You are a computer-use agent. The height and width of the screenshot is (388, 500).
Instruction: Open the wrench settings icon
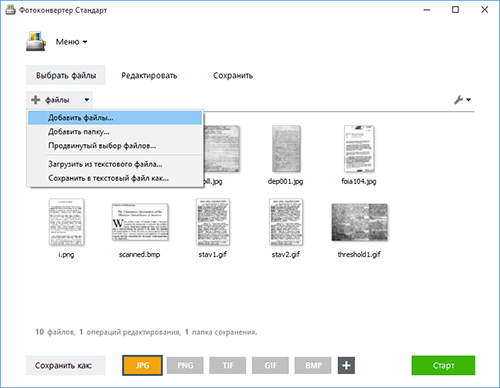point(458,100)
